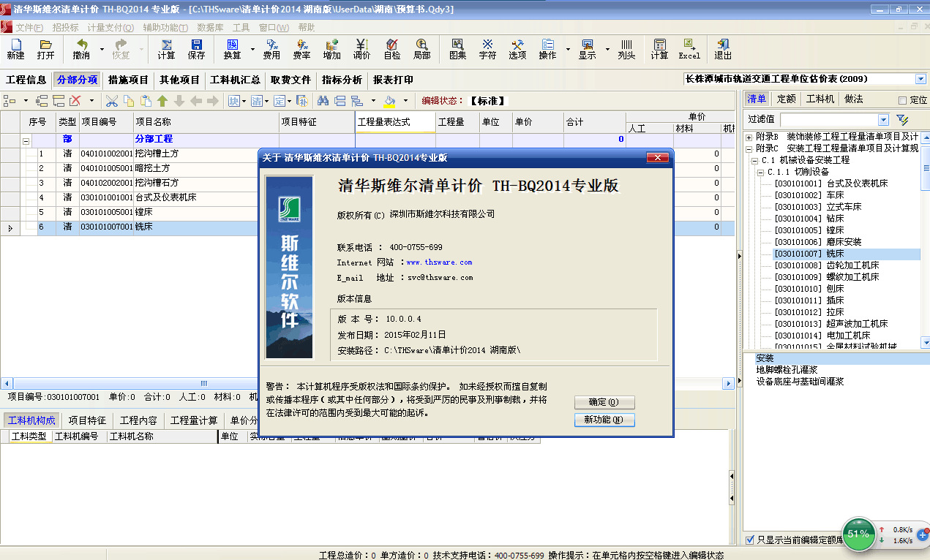Click the 换算 (Convert) toolbar icon
Viewport: 930px width, 560px height.
(x=232, y=49)
